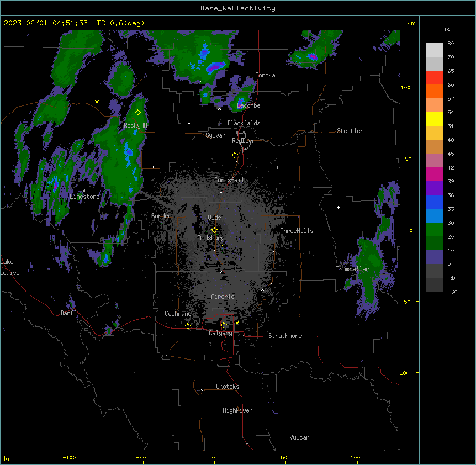
Task: Click the Didsbury label
Action: click(211, 238)
